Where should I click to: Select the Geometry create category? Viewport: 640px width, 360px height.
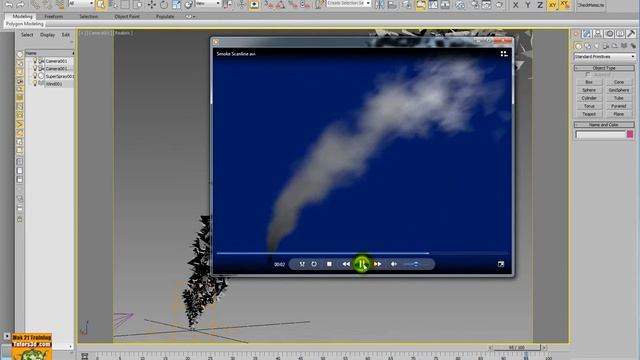tap(578, 46)
